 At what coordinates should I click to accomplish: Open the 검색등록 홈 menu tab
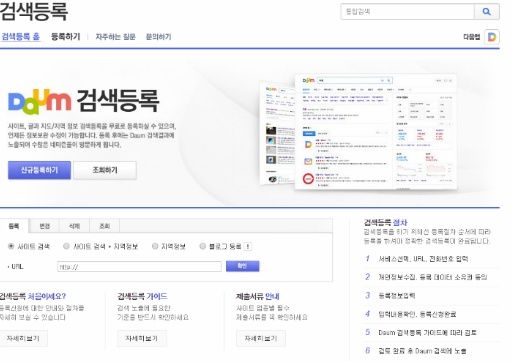point(20,37)
